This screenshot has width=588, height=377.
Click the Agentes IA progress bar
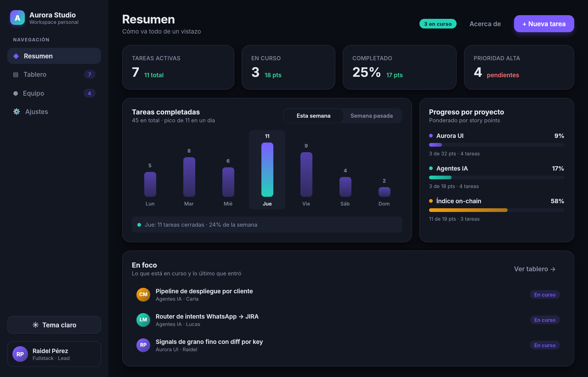pyautogui.click(x=497, y=177)
